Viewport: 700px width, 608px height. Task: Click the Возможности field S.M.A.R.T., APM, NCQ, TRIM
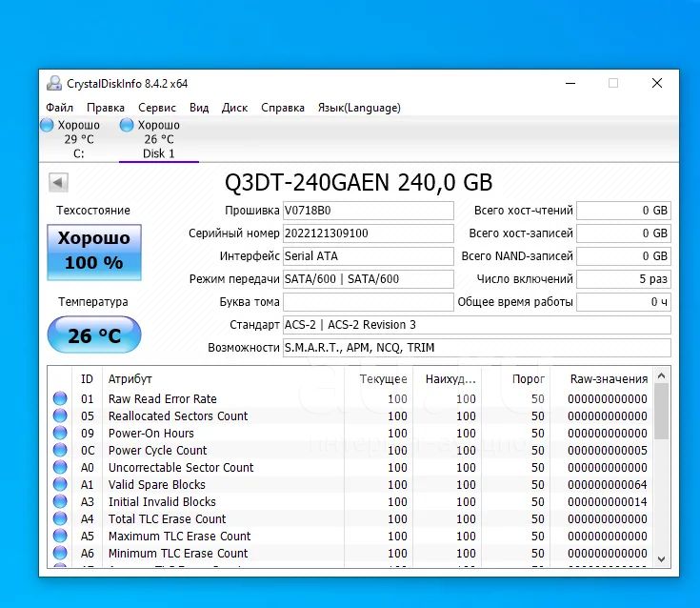(477, 348)
